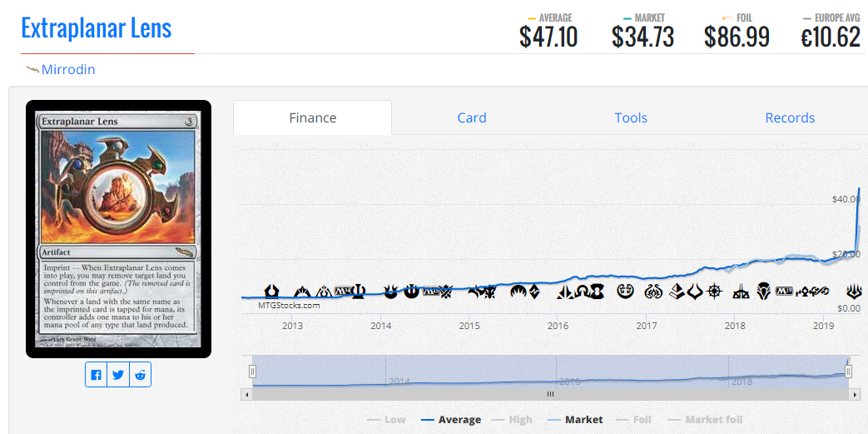Enable the Market foil series
Image resolution: width=868 pixels, height=434 pixels.
[x=705, y=420]
